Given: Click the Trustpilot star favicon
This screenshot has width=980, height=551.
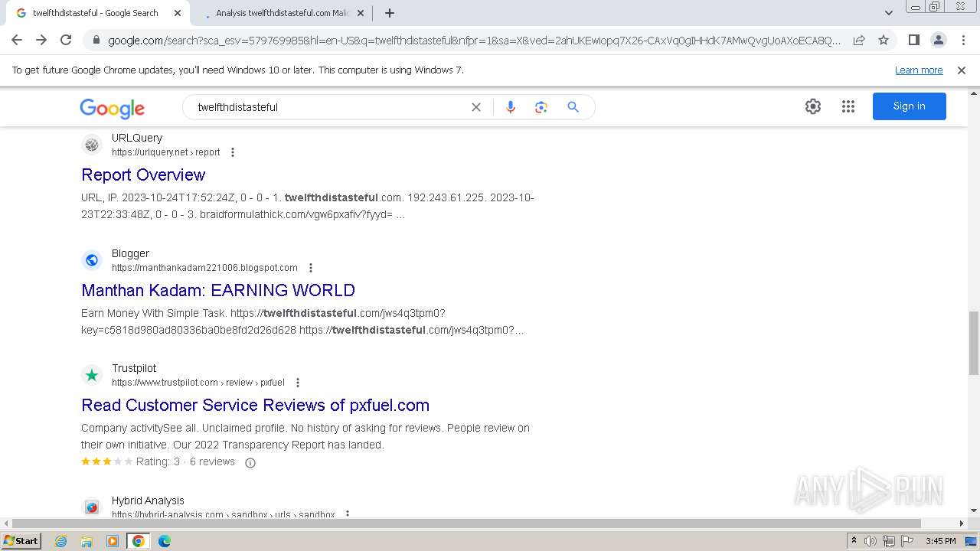Looking at the screenshot, I should tap(92, 375).
